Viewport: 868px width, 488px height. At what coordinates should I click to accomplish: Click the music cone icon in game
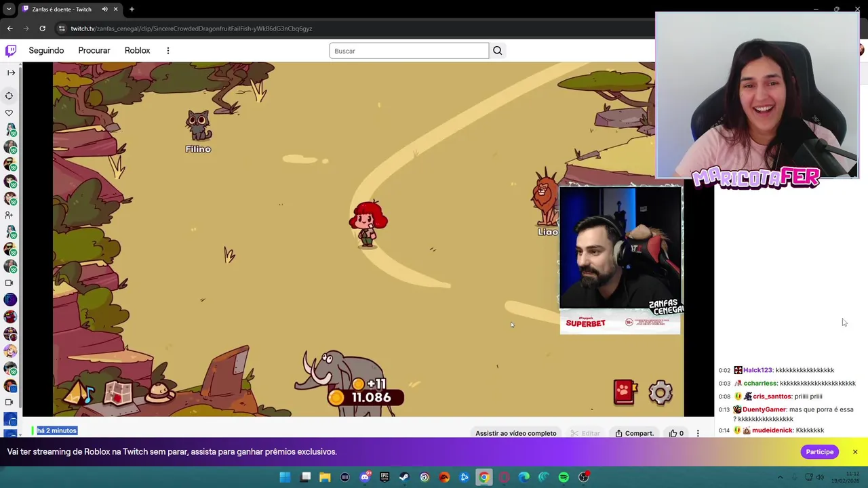(x=79, y=392)
